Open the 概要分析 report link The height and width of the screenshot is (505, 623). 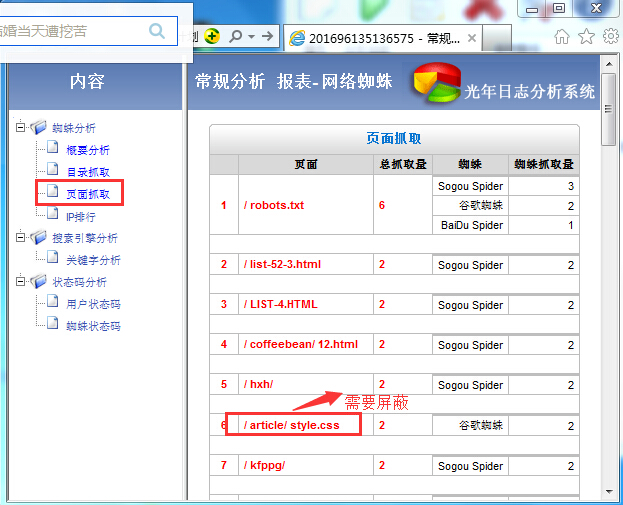[88, 150]
